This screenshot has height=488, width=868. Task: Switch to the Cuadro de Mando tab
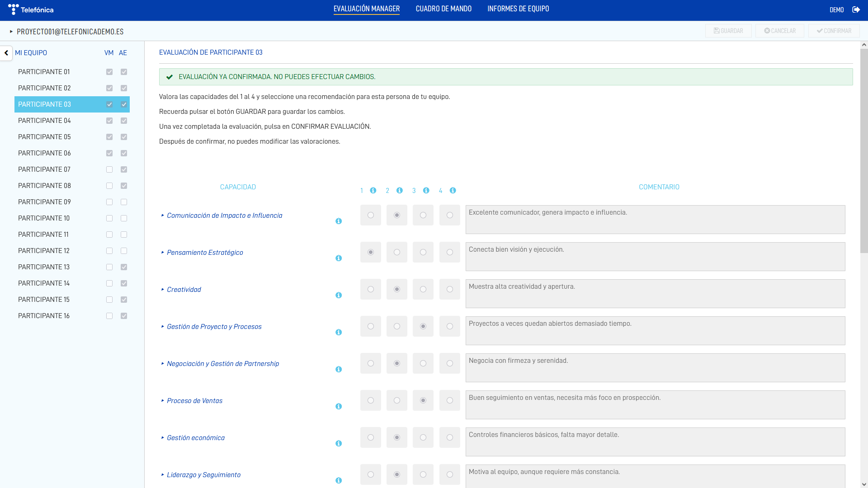click(x=443, y=9)
